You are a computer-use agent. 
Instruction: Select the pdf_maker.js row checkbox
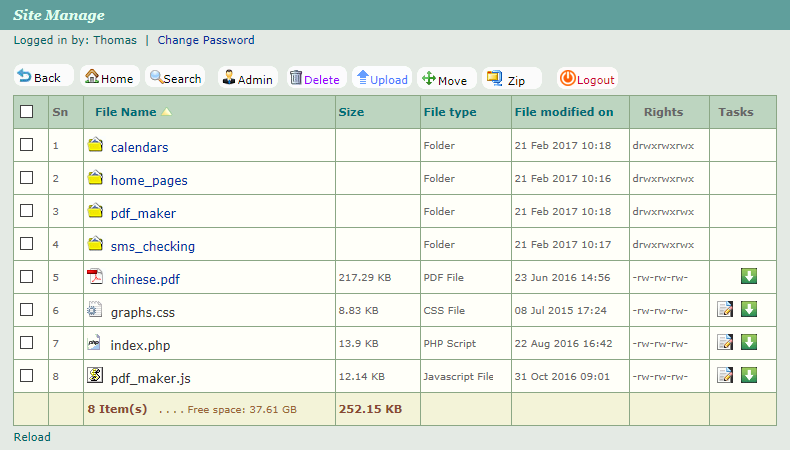[27, 376]
